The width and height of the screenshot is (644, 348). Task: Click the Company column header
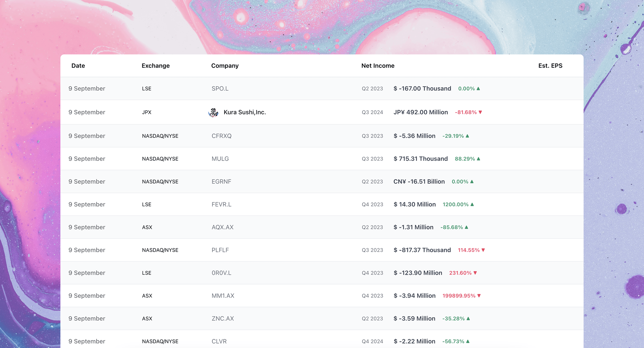point(225,66)
